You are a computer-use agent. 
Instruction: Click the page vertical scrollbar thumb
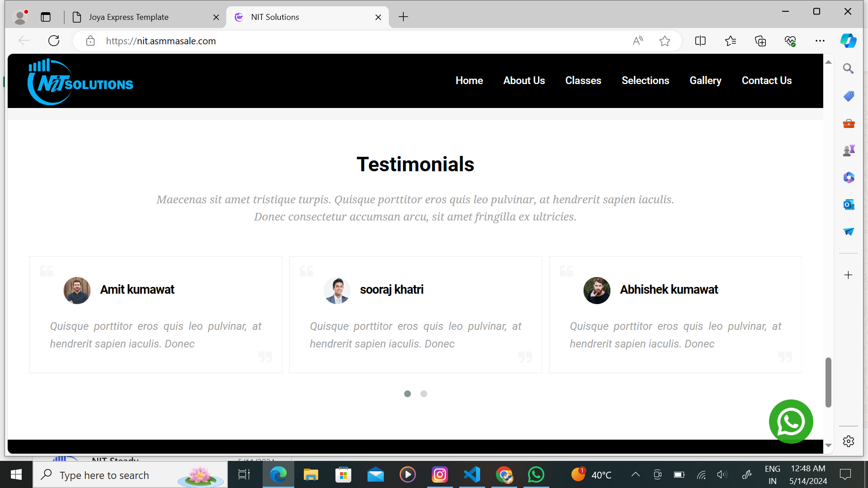(828, 382)
